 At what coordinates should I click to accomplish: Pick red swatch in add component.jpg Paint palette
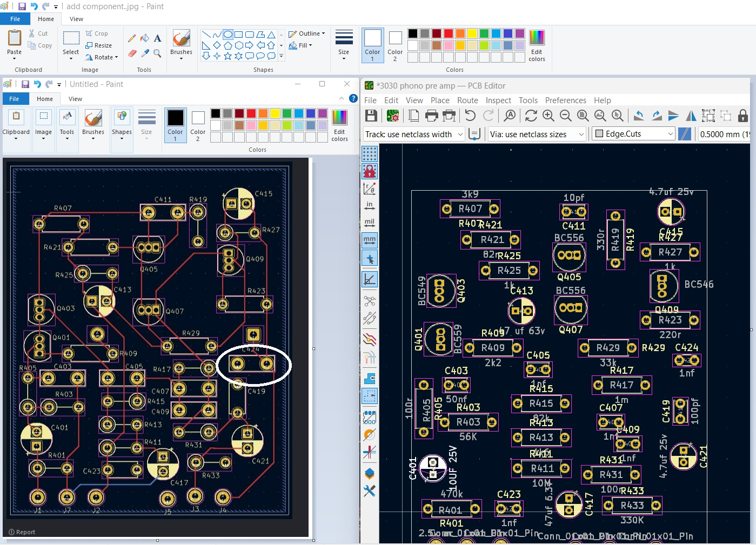[449, 33]
